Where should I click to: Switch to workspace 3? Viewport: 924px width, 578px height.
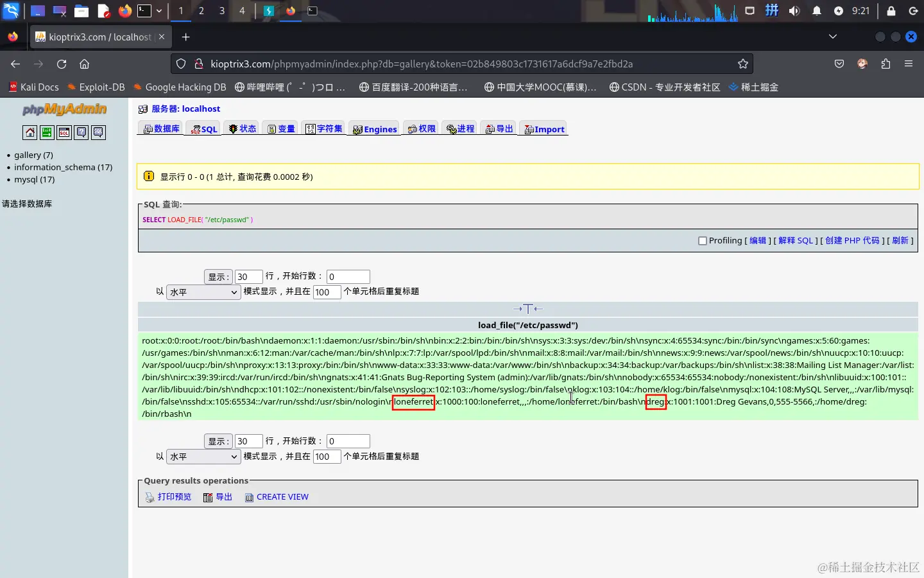click(222, 11)
